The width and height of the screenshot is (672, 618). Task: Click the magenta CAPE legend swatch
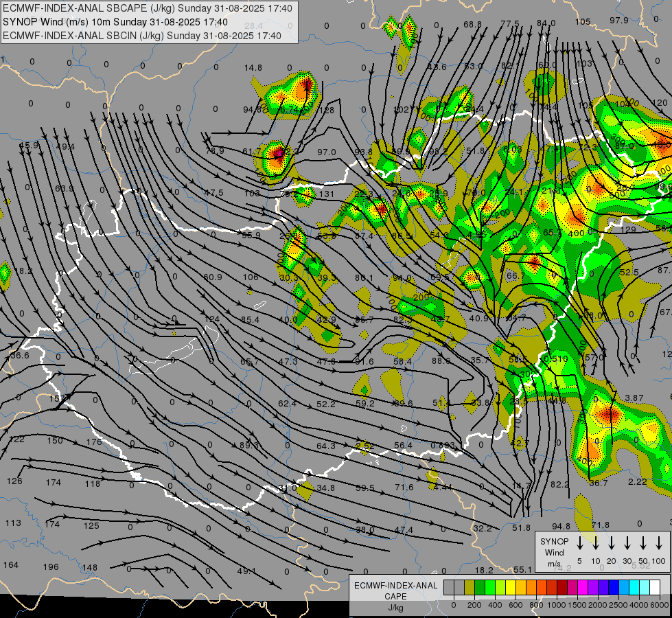click(583, 588)
